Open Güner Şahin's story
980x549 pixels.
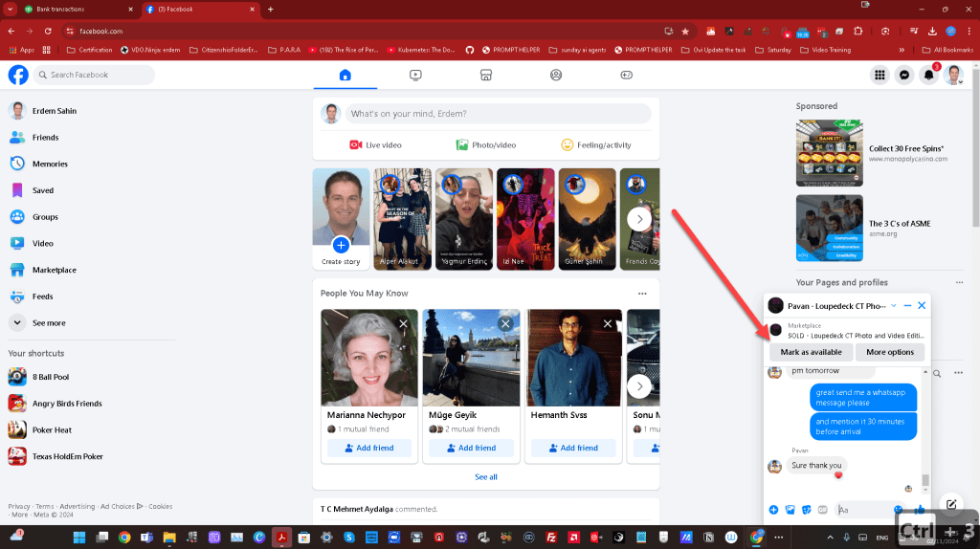tap(587, 219)
